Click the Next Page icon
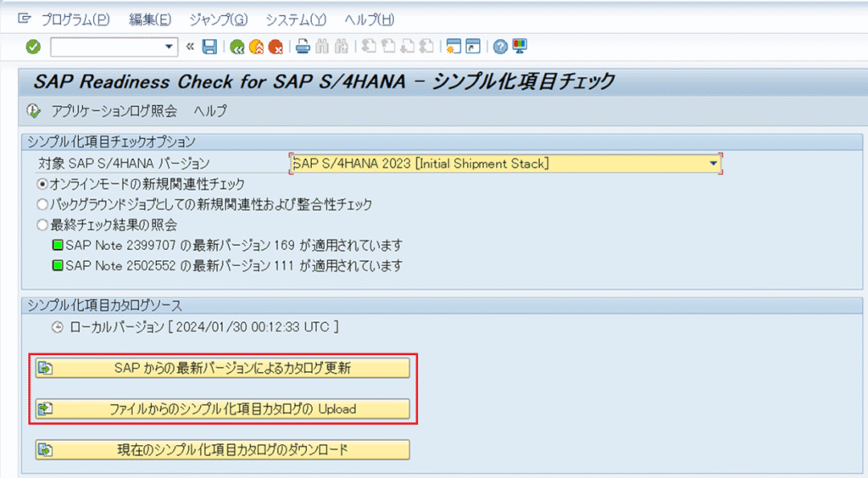The width and height of the screenshot is (868, 478). point(408,47)
